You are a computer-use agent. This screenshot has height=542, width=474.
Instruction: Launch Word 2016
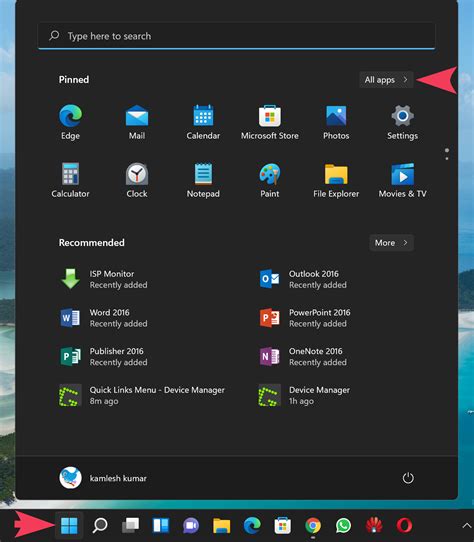point(104,318)
